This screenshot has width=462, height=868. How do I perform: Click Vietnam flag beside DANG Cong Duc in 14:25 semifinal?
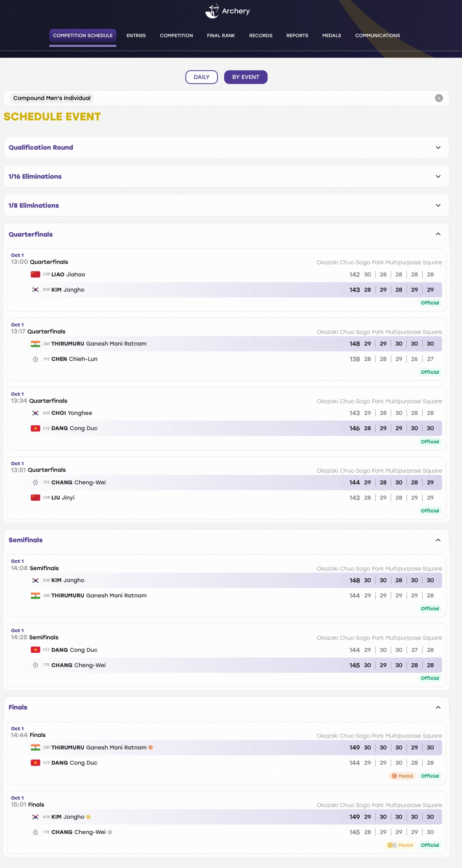tap(36, 650)
